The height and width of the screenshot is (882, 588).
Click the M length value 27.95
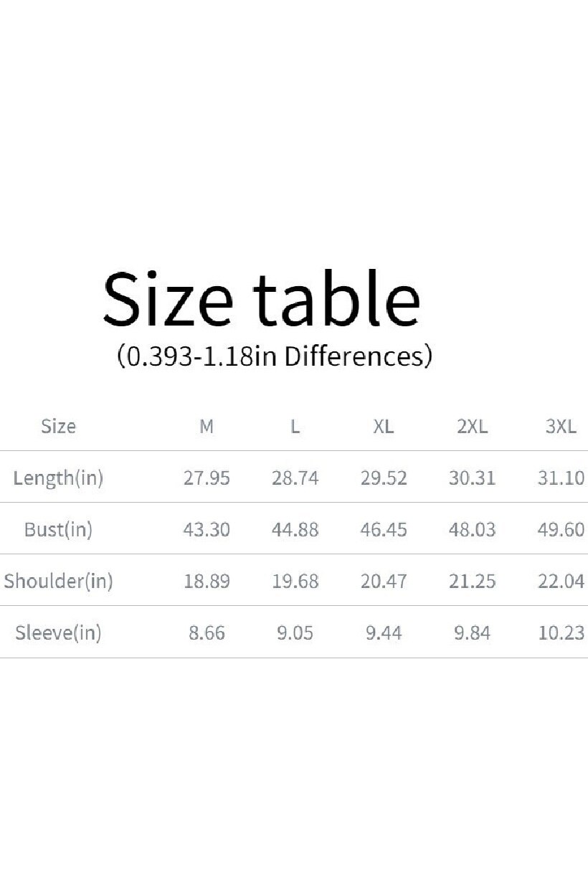(x=207, y=478)
